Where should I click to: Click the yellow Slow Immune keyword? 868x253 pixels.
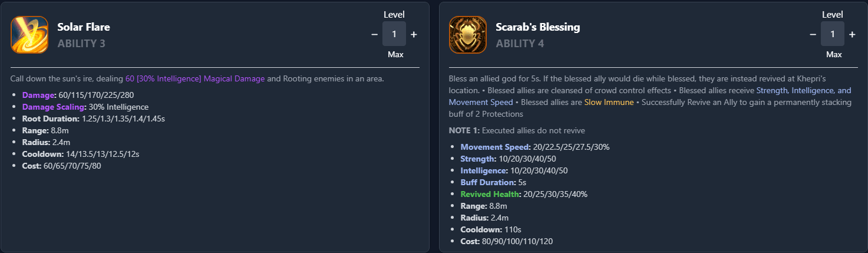click(609, 103)
